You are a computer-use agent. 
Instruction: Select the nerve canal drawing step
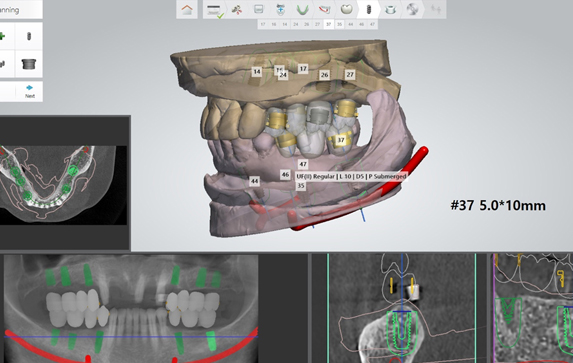click(324, 10)
